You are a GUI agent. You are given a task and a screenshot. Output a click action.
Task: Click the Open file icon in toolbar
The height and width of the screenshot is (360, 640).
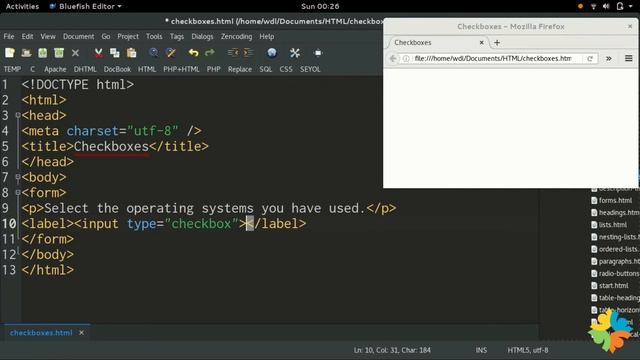click(26, 53)
